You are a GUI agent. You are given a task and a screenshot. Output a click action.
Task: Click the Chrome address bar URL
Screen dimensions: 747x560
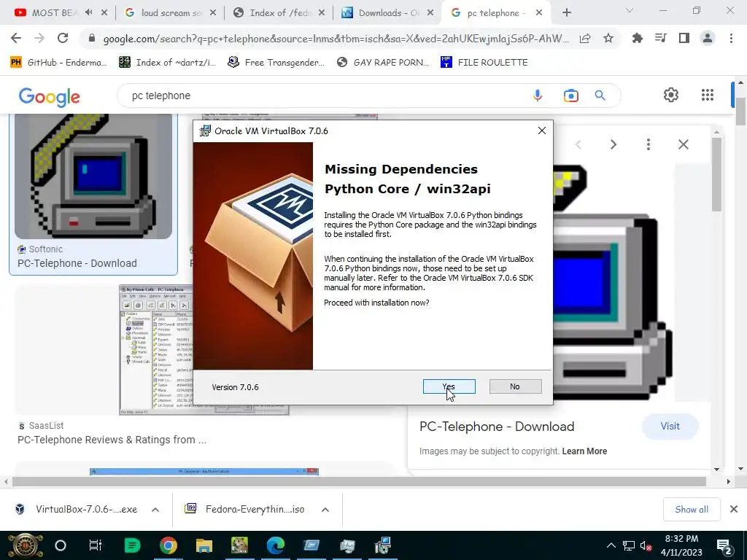tap(336, 39)
